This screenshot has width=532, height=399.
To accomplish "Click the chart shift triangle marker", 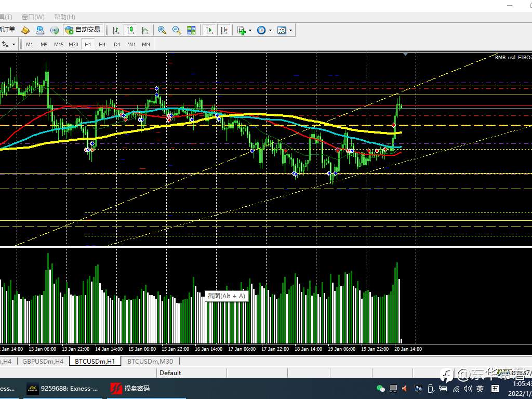I will (x=405, y=54).
